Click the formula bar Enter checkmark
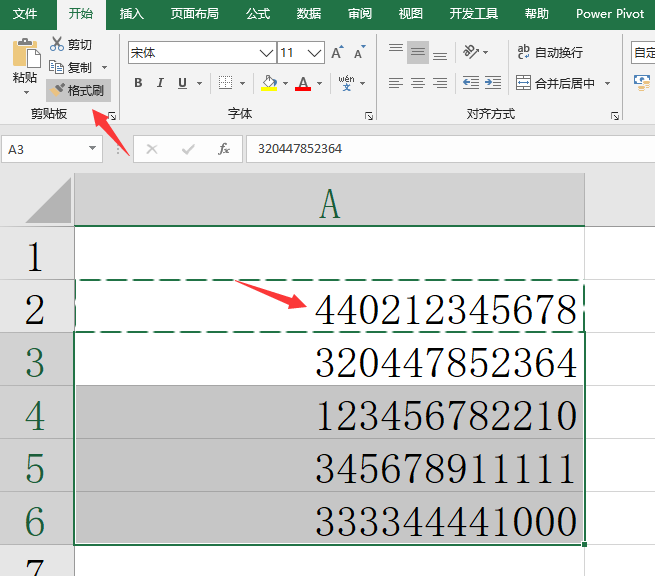 188,149
